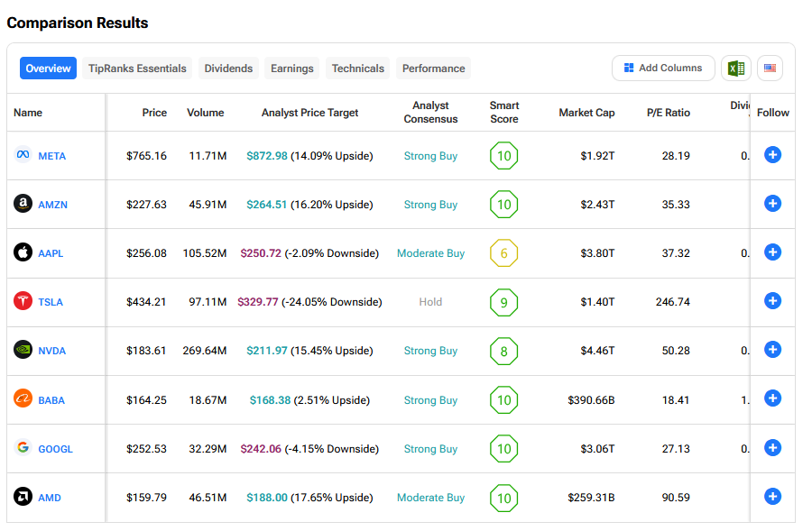The image size is (812, 531).
Task: Click TSLA's $329.77 price target
Action: (x=258, y=302)
